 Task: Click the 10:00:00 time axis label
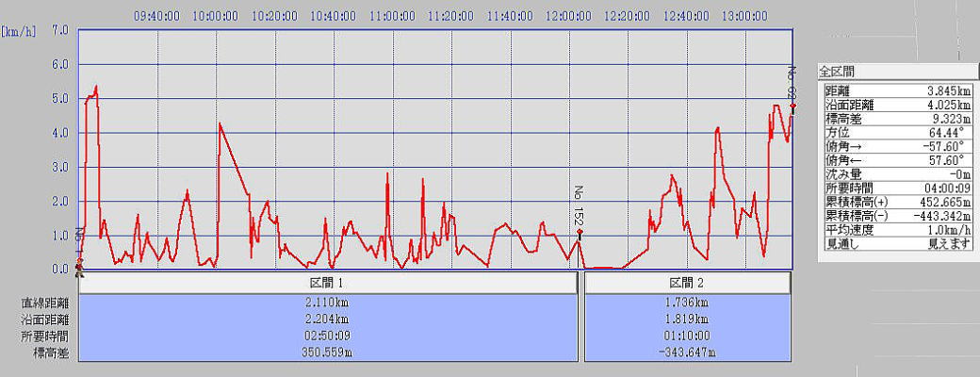pyautogui.click(x=216, y=16)
